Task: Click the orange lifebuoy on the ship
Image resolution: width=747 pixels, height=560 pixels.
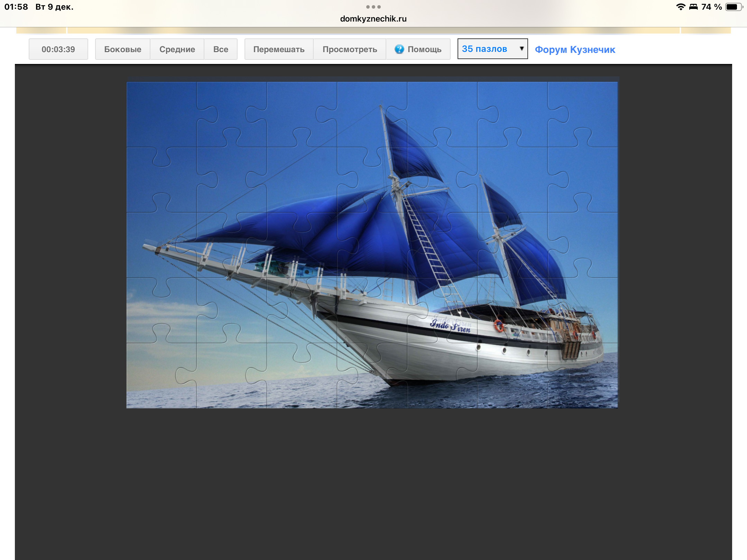Action: click(498, 326)
